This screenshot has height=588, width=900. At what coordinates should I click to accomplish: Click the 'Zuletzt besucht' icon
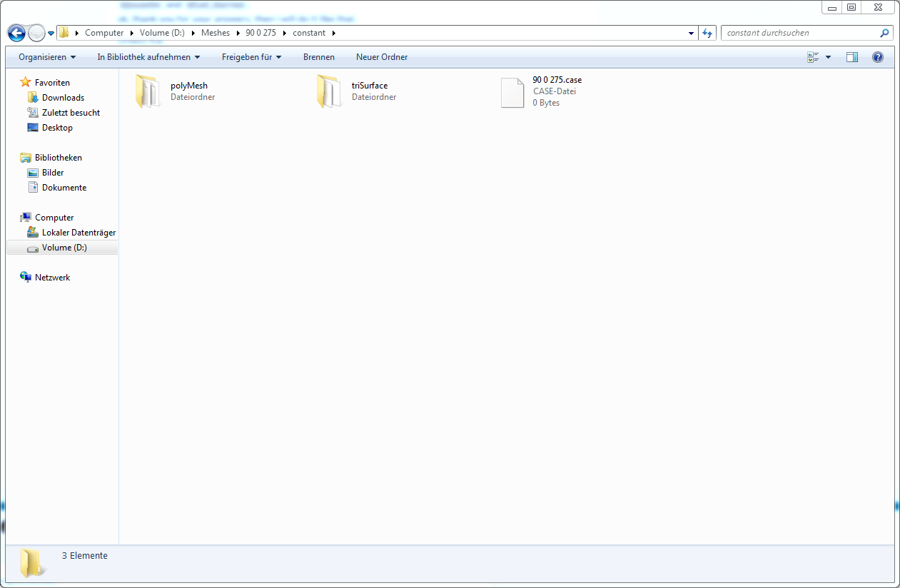pos(33,112)
